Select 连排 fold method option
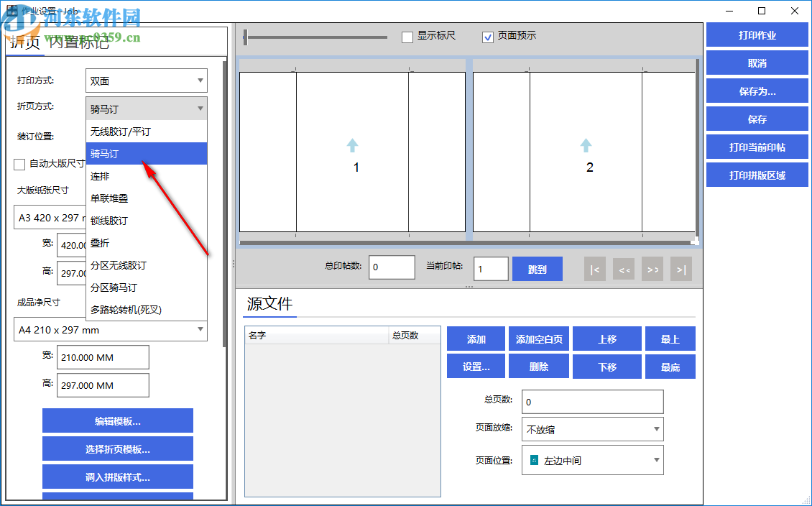The image size is (812, 506). [x=147, y=176]
